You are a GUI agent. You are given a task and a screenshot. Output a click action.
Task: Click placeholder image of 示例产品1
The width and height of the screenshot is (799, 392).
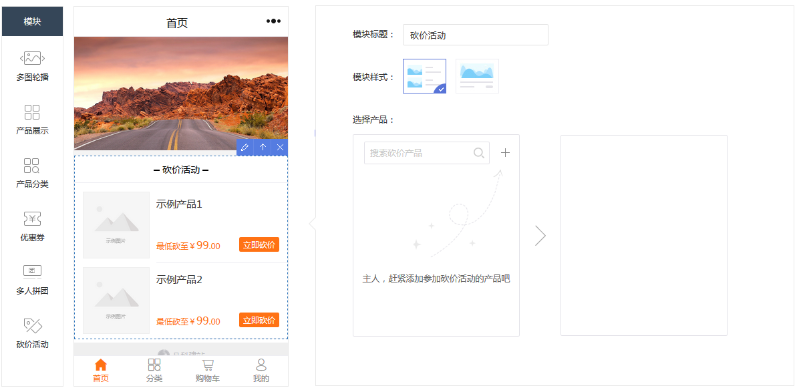[116, 225]
